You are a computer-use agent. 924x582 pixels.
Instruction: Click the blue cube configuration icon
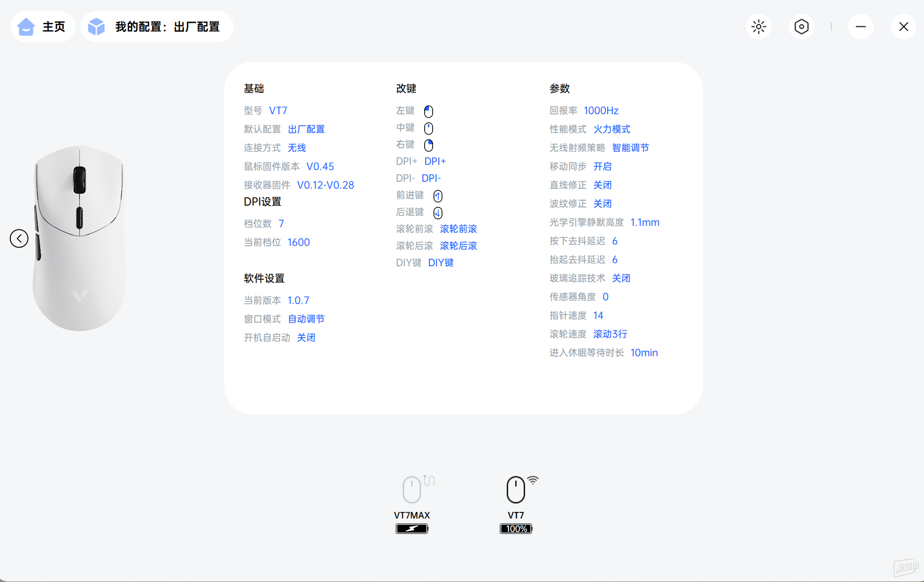97,27
